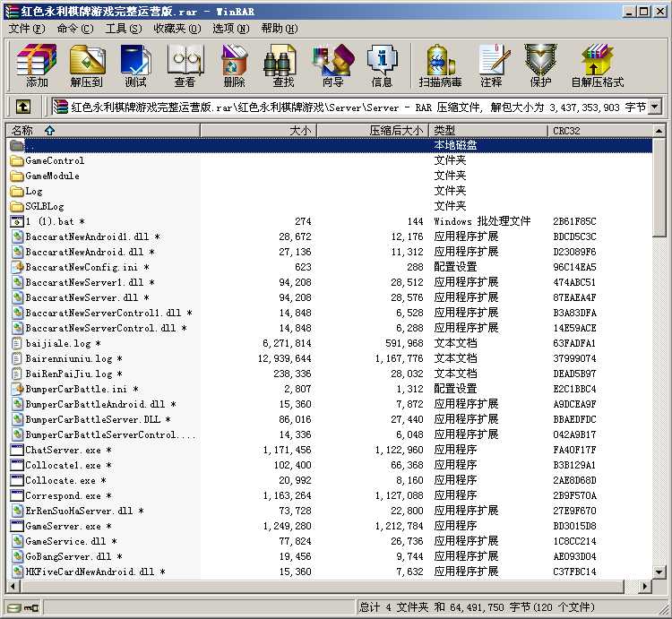Click the archive path address field

[x=349, y=107]
